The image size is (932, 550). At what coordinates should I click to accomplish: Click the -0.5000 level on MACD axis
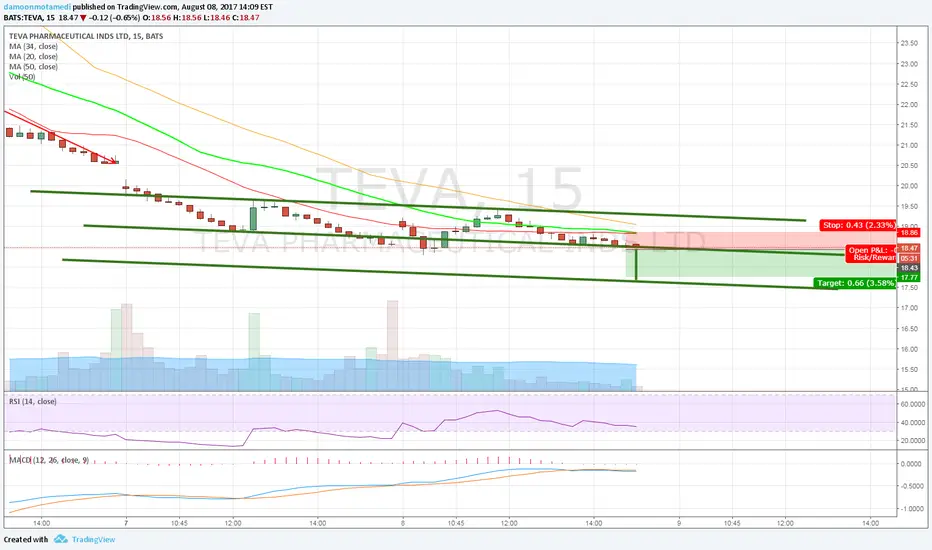[x=911, y=486]
